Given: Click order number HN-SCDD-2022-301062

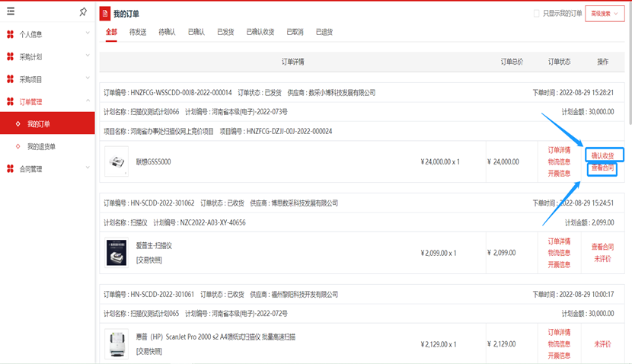Looking at the screenshot, I should [x=162, y=203].
